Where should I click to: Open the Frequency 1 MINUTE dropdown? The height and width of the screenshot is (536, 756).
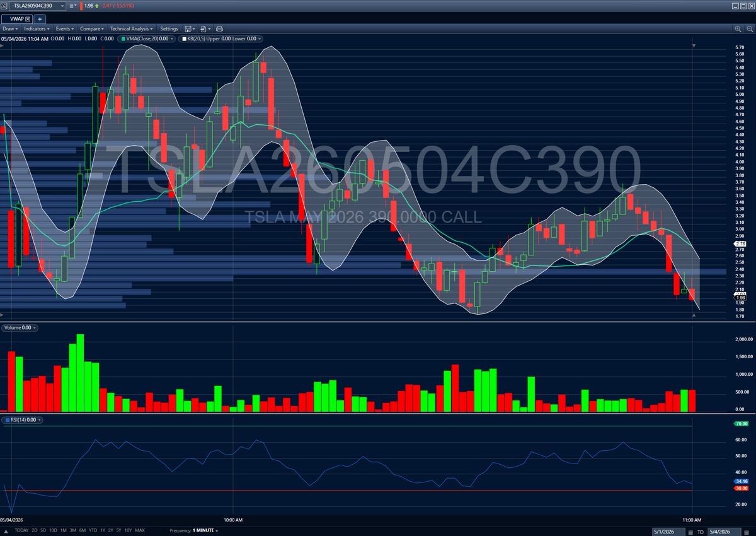[205, 530]
